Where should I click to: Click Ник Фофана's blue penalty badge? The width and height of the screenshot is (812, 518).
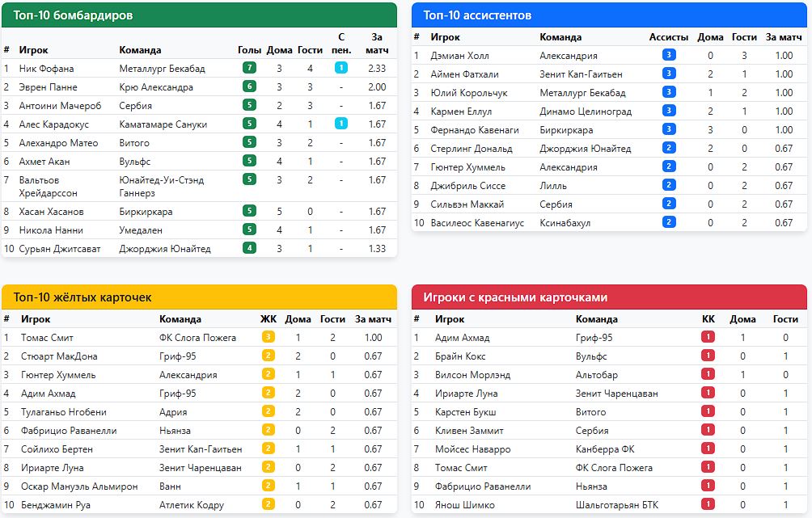(x=341, y=68)
